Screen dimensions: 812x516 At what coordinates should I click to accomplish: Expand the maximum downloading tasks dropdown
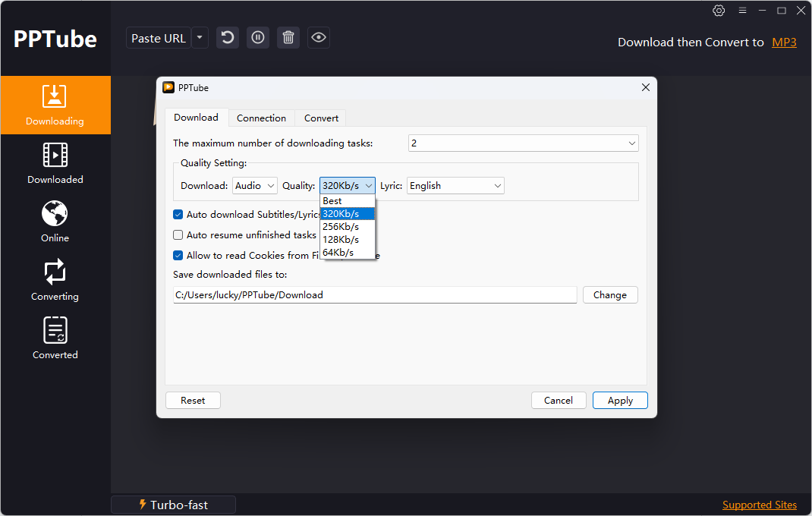click(x=523, y=143)
